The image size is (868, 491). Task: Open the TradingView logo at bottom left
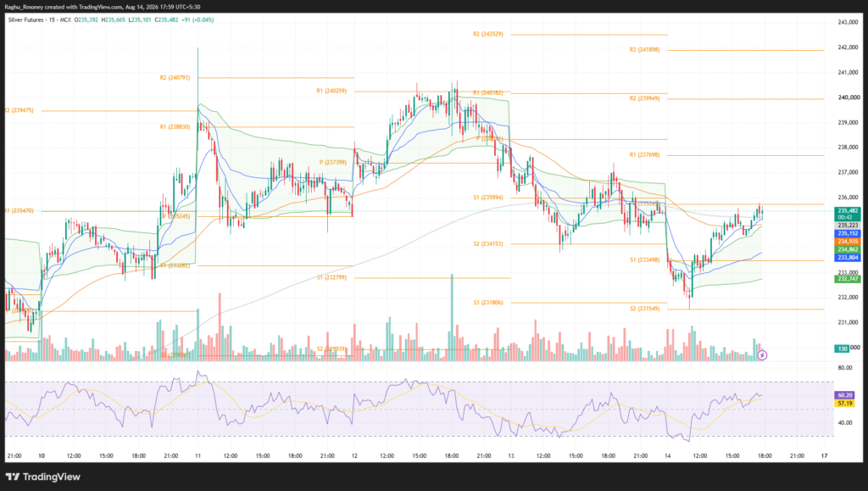click(43, 477)
